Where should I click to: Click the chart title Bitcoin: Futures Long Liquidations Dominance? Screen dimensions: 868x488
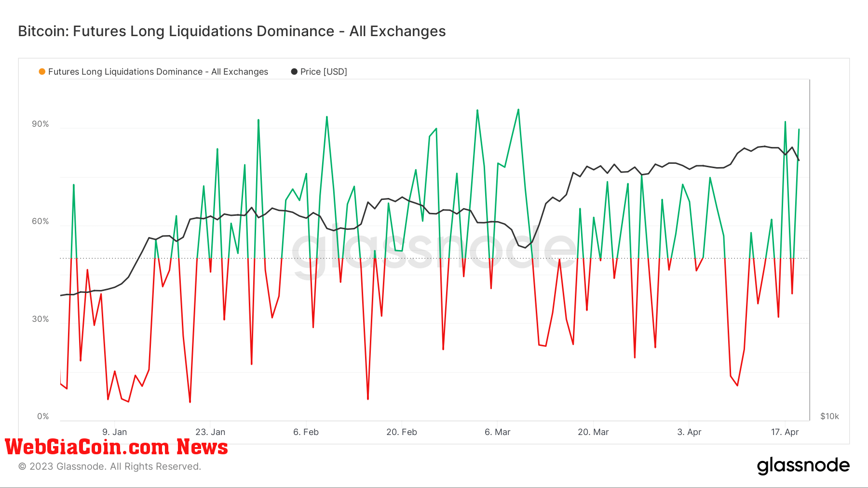tap(232, 31)
